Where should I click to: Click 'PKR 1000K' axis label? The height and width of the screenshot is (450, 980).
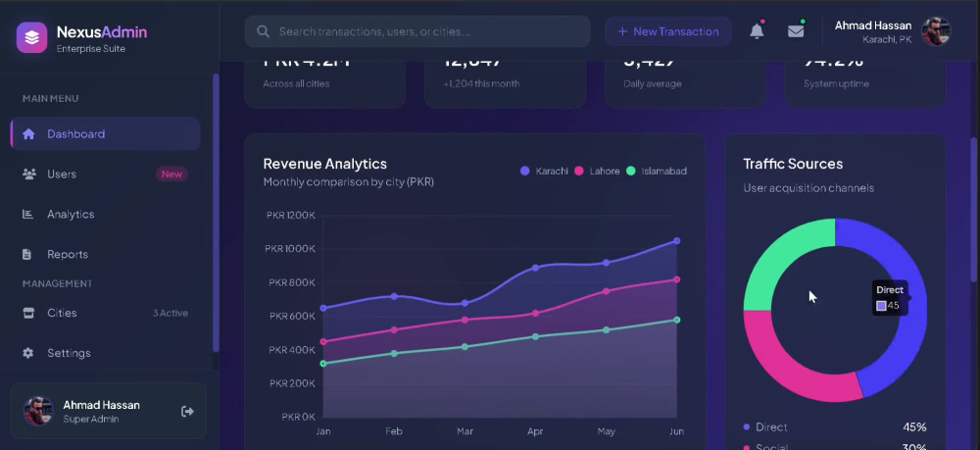(290, 249)
